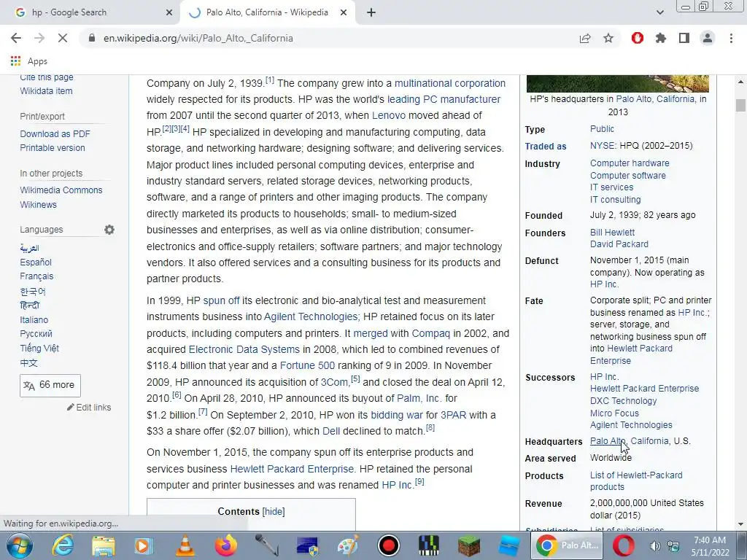Open the share page icon in address bar
This screenshot has width=747, height=560.
click(585, 38)
